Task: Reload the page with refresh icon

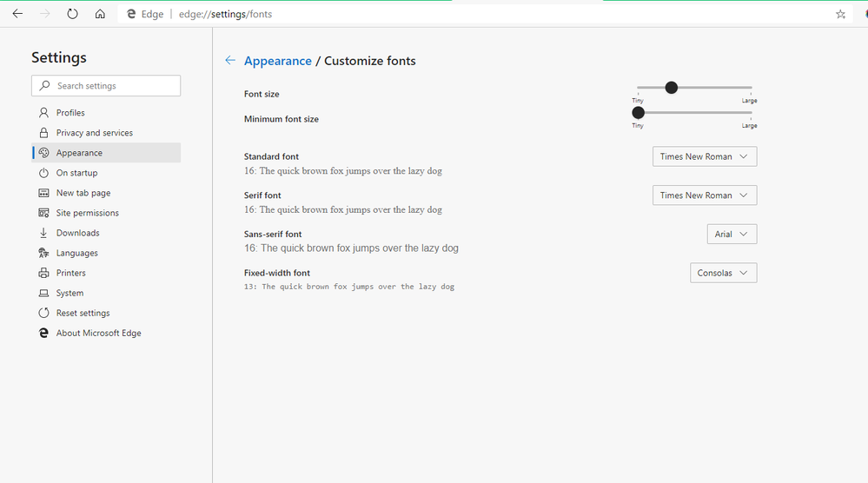Action: tap(72, 14)
